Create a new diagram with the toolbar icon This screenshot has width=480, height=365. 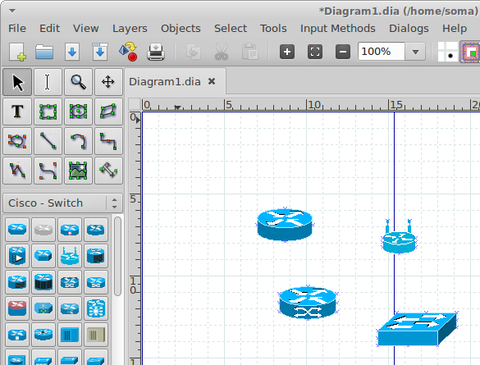[x=17, y=52]
